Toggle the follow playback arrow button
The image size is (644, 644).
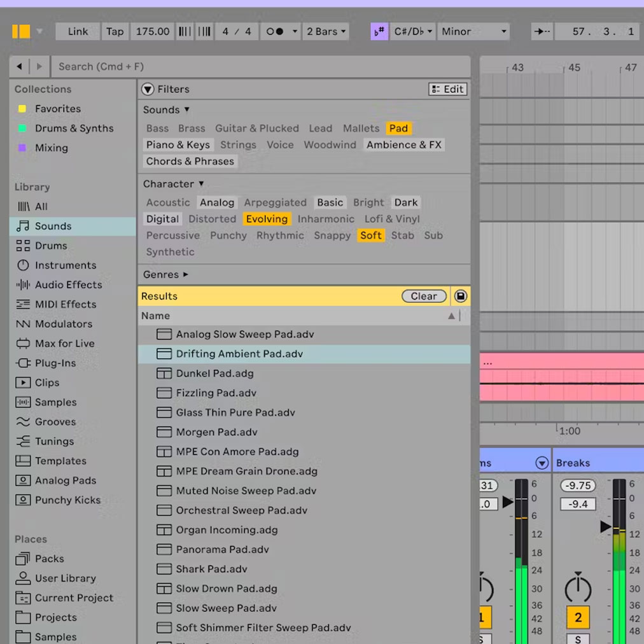point(542,31)
